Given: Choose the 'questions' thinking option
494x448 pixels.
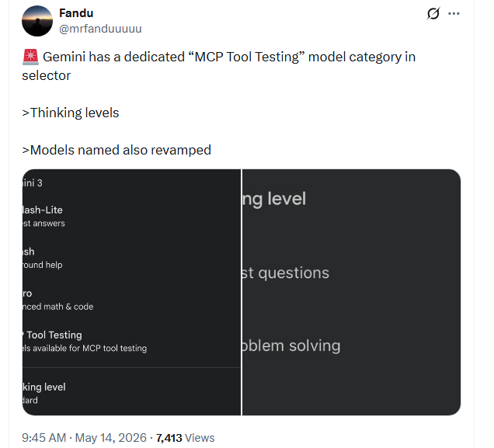Looking at the screenshot, I should [286, 273].
